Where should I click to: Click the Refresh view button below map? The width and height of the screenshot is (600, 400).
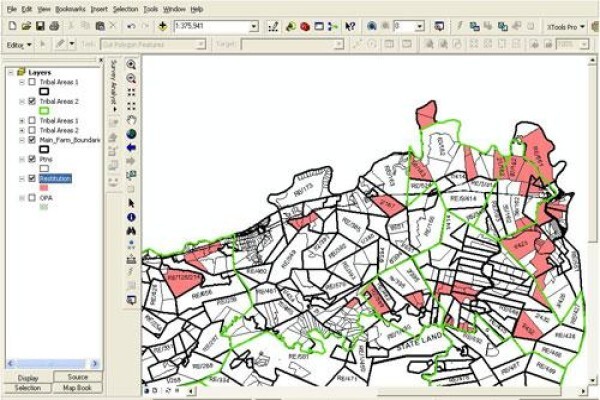168,391
